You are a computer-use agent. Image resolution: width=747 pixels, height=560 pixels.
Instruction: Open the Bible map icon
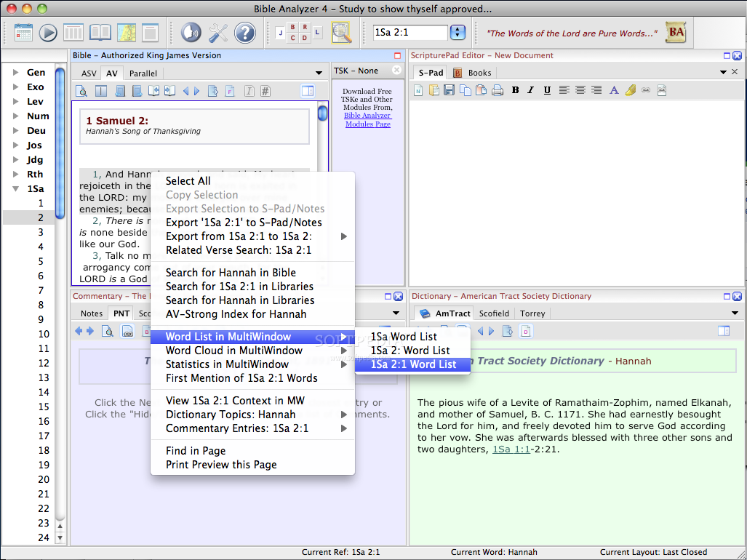click(x=126, y=33)
